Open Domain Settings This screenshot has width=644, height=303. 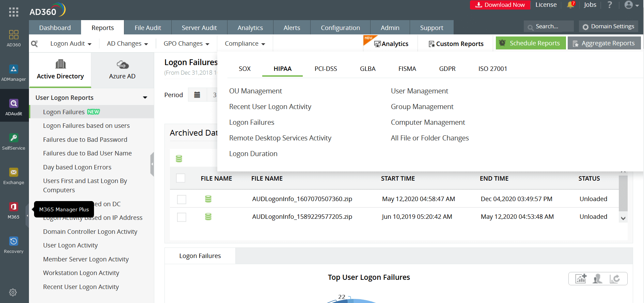608,26
